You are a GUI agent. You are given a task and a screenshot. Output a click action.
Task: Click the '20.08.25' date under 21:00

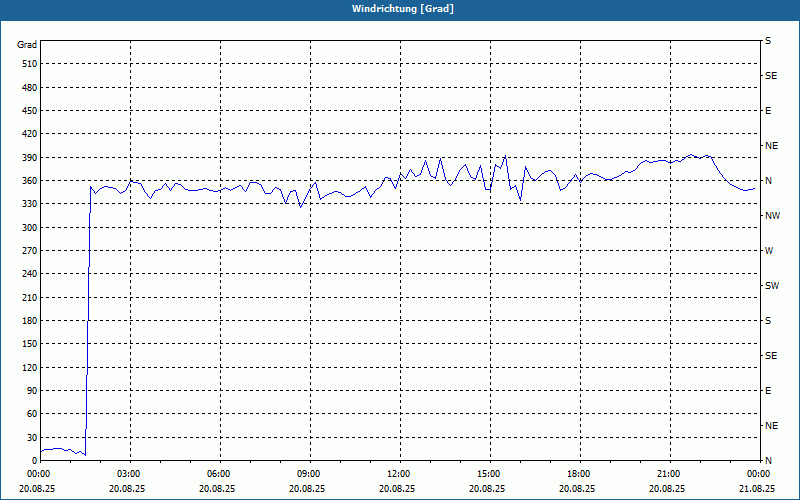(667, 488)
